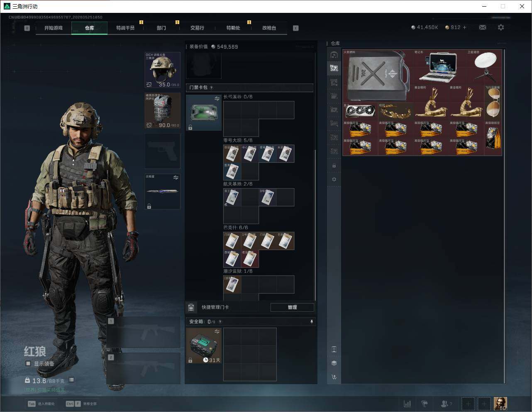Open the 部门 tab
This screenshot has height=412, width=532.
[x=161, y=28]
